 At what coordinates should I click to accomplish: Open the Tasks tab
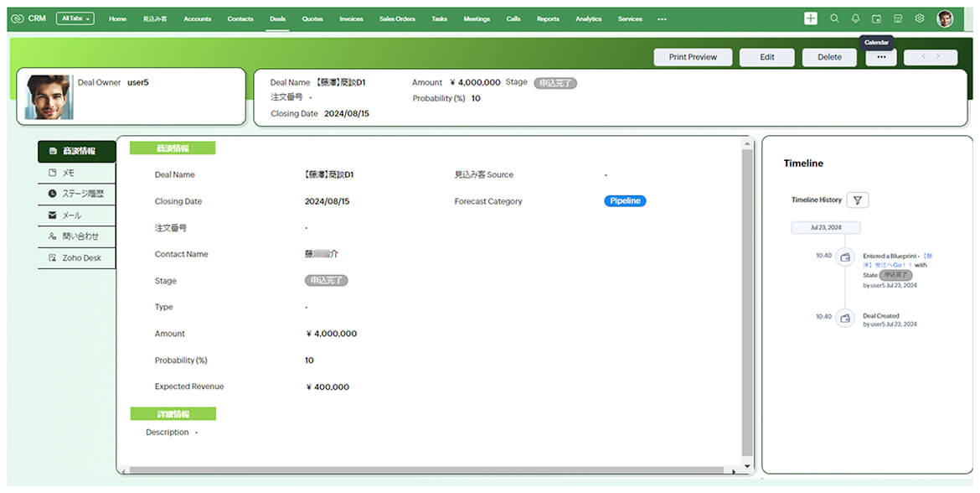(440, 18)
